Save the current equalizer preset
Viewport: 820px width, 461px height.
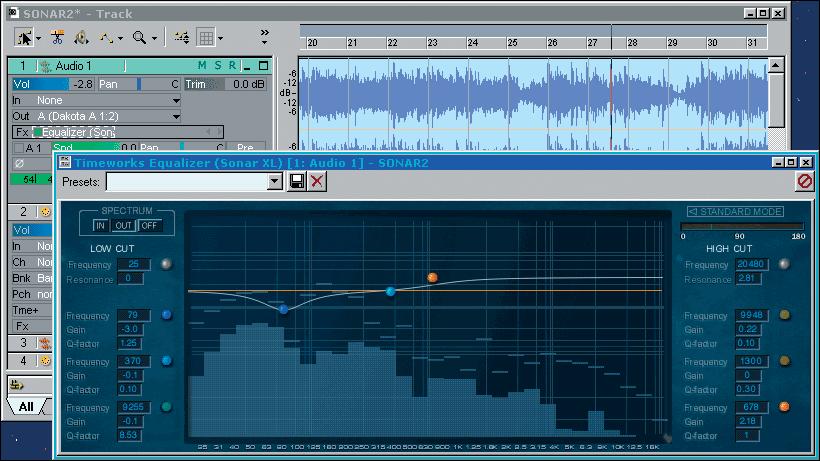[297, 181]
